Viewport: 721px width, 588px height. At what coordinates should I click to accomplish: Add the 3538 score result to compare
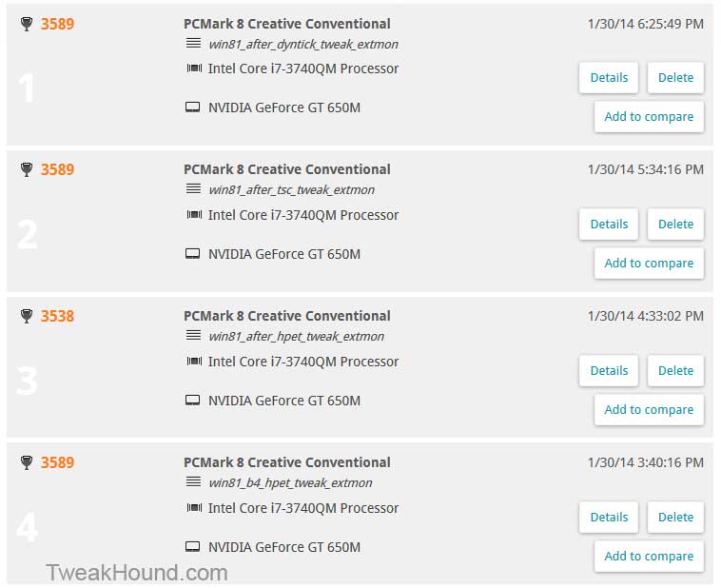click(649, 409)
